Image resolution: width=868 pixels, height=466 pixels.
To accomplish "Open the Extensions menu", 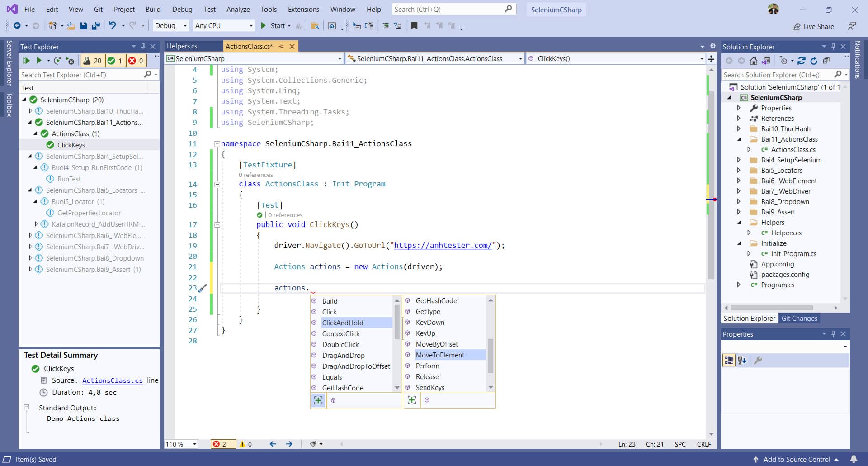I will pyautogui.click(x=303, y=9).
